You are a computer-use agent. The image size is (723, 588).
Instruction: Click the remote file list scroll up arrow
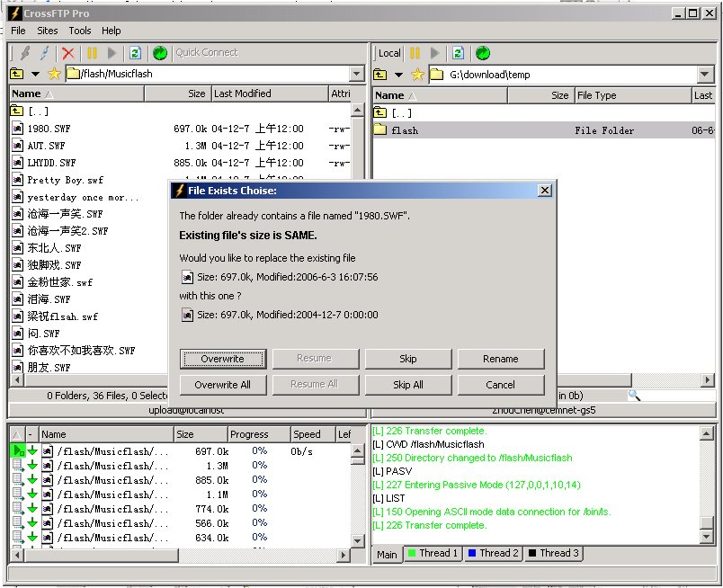pos(358,111)
